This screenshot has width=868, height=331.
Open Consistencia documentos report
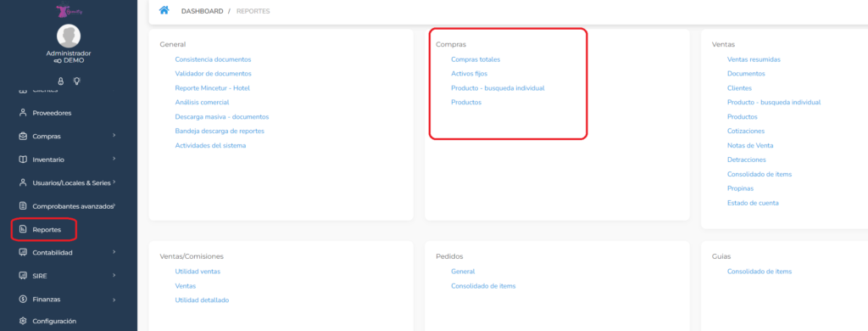(x=213, y=59)
